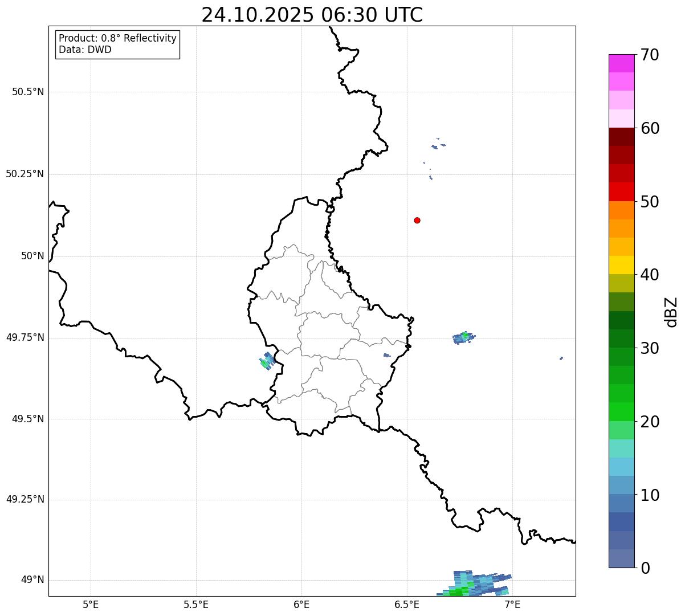The height and width of the screenshot is (616, 685).
Task: Click the colorbar tick label 10
Action: pos(650,495)
